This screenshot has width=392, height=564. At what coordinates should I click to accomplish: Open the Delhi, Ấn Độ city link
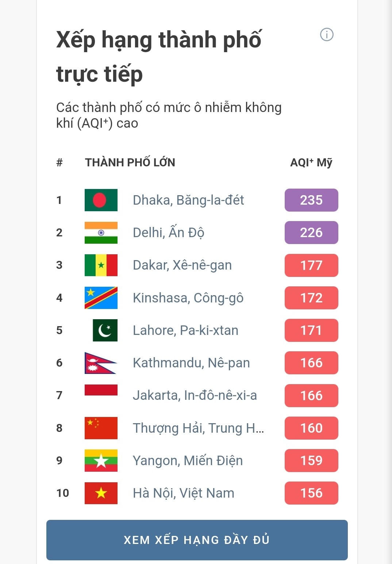point(168,233)
